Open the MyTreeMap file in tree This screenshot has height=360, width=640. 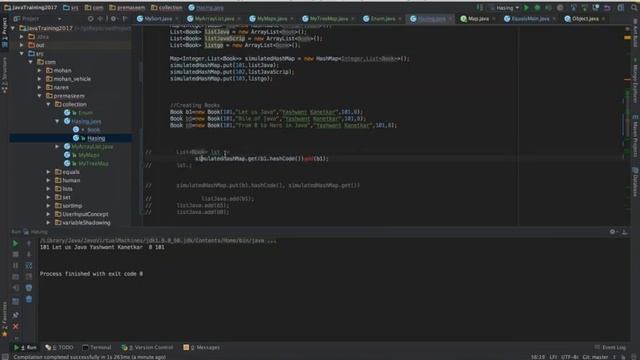[x=93, y=164]
